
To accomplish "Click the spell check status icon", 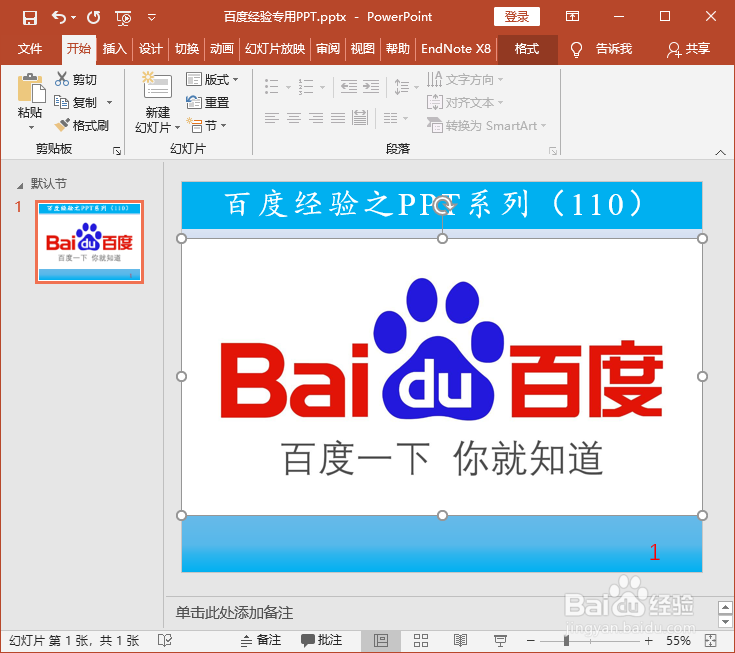I will tap(165, 640).
